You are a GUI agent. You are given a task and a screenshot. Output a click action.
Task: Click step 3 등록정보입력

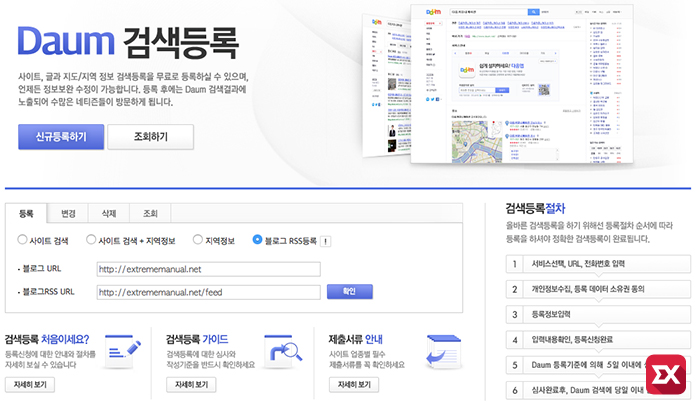coord(598,314)
